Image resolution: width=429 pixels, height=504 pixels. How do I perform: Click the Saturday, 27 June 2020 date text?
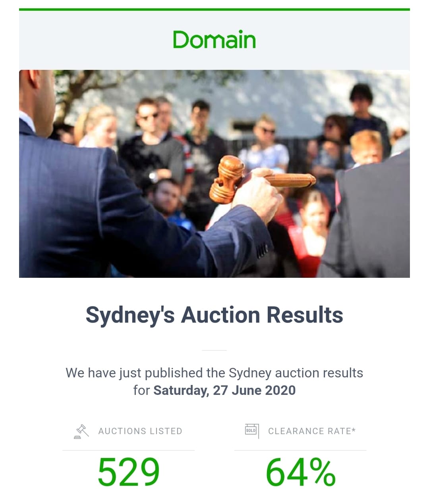click(x=224, y=390)
